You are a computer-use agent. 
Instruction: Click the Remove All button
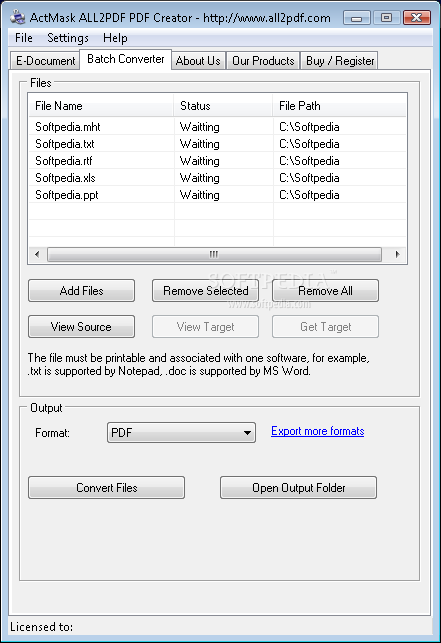pos(325,291)
